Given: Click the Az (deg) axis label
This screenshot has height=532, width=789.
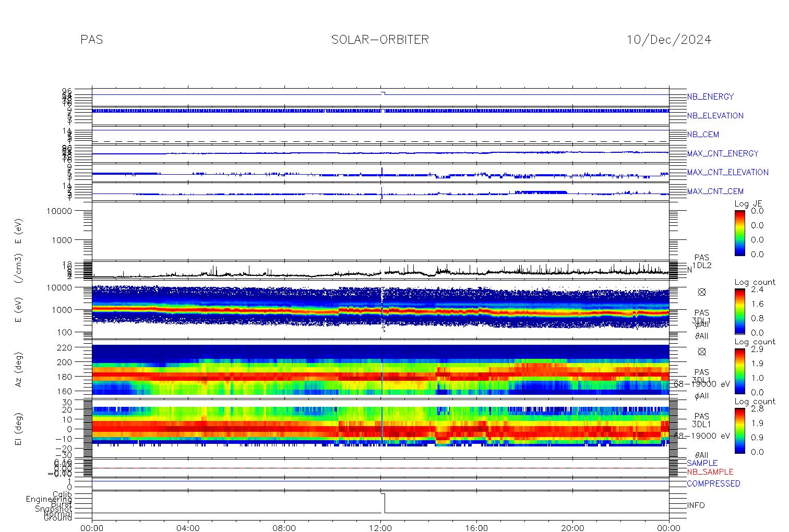Looking at the screenshot, I should 19,369.
